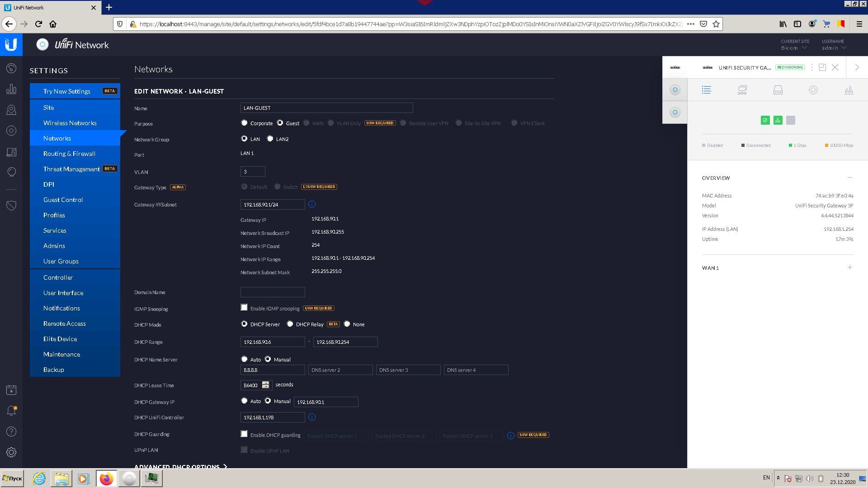868x488 pixels.
Task: Enable IGMP snooping checkbox
Action: (244, 307)
